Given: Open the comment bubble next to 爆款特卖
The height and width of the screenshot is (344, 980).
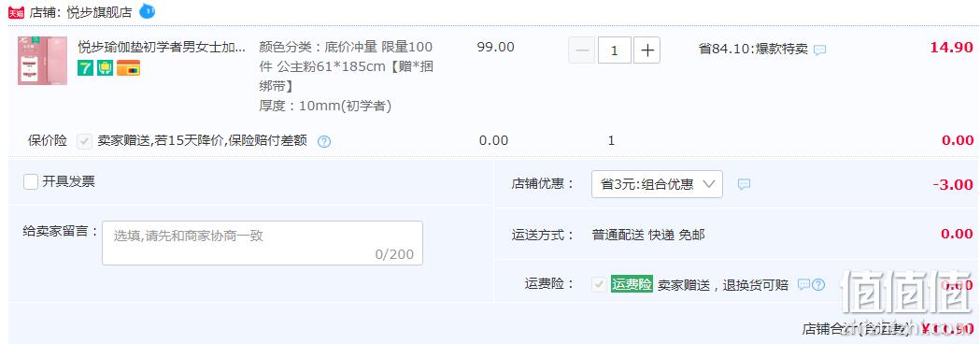Looking at the screenshot, I should [819, 50].
